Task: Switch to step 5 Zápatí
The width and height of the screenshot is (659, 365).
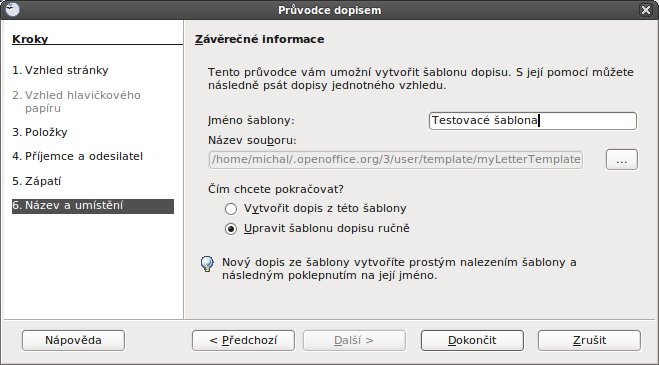Action: click(x=37, y=181)
